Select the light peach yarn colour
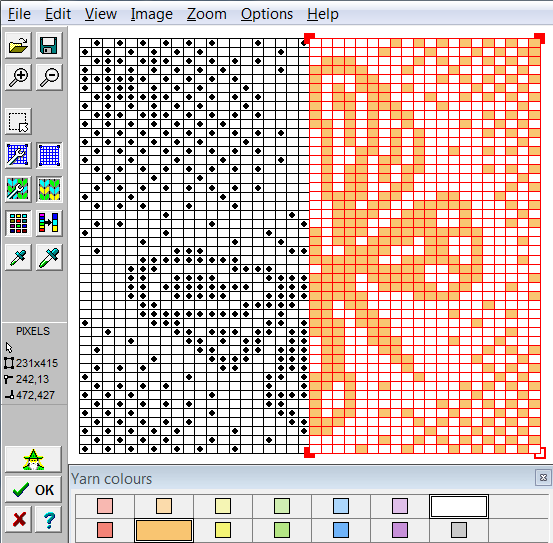Screen dimensions: 553x543 (164, 506)
